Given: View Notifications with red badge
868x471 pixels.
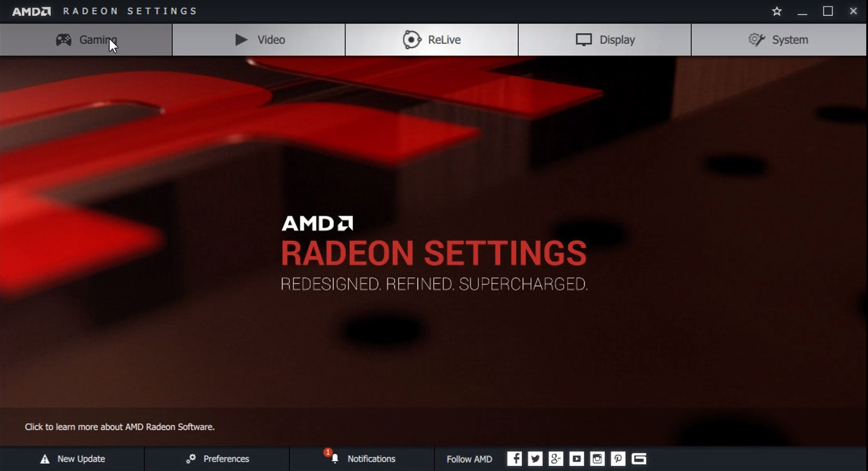Looking at the screenshot, I should pyautogui.click(x=362, y=459).
